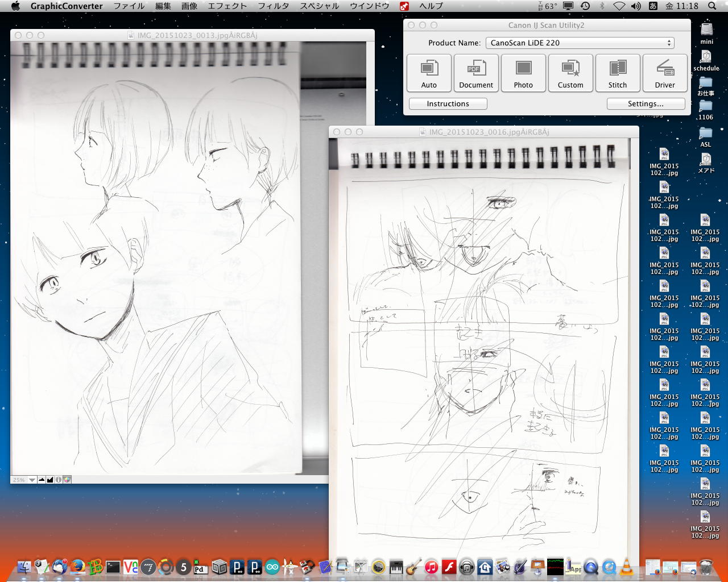Screen dimensions: 728x582
Task: Open the Custom scan option
Action: (570, 73)
